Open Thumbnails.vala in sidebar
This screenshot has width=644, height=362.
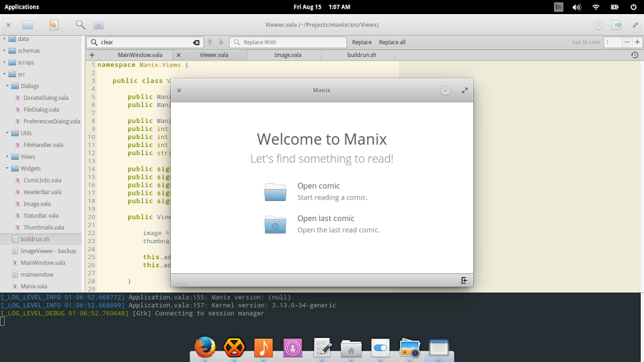pos(44,228)
